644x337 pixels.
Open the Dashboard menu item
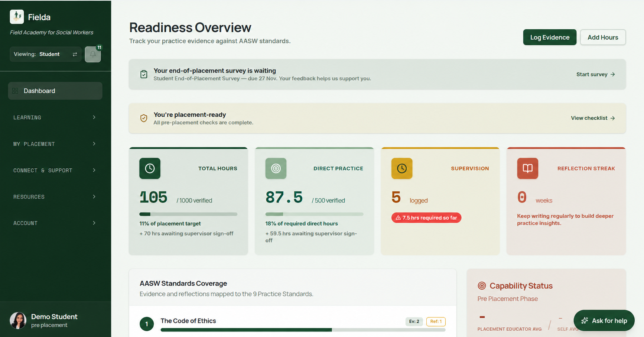point(55,91)
